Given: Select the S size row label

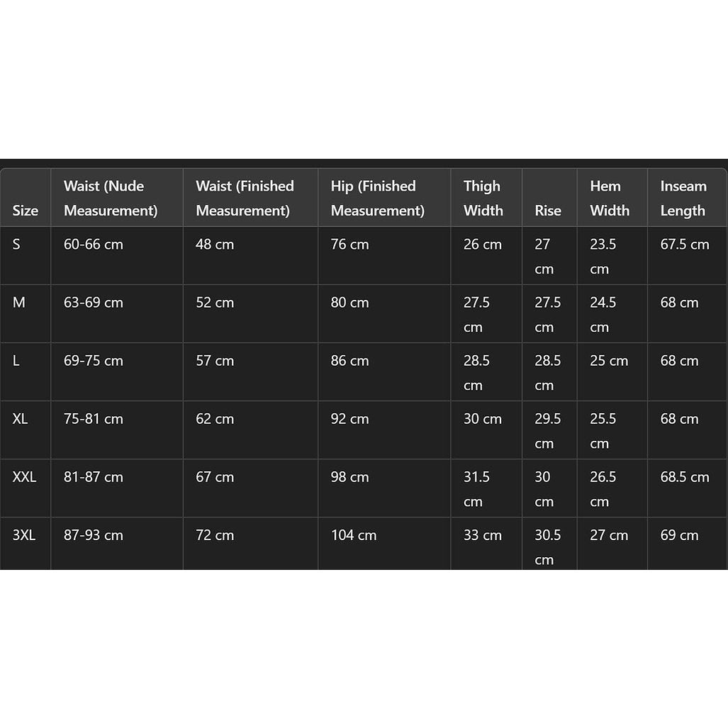Looking at the screenshot, I should (16, 245).
